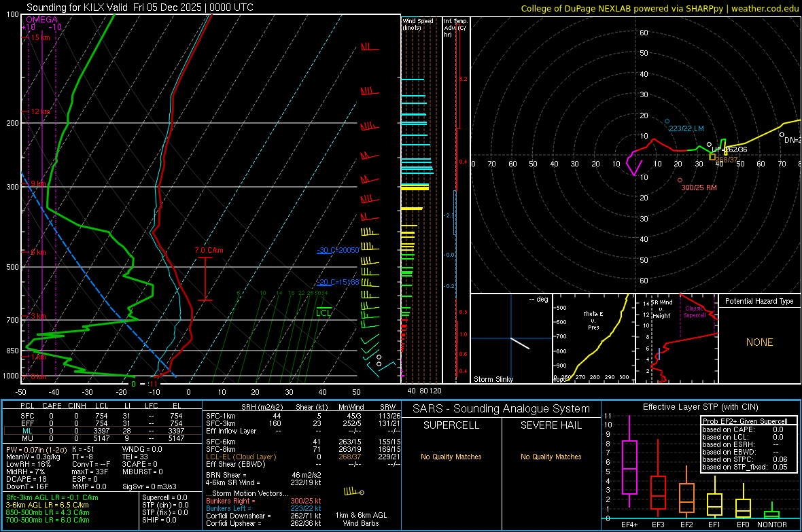Click the '-30 C=20050' level label
Image resolution: width=802 pixels, height=532 pixels.
(338, 250)
